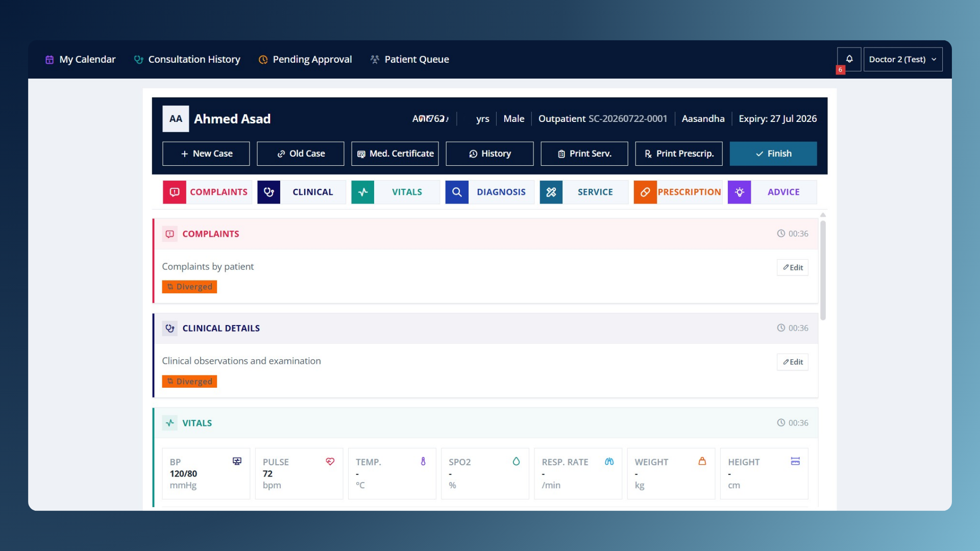The image size is (980, 551).
Task: Click the vertical scrollbar thumb
Action: 823,270
